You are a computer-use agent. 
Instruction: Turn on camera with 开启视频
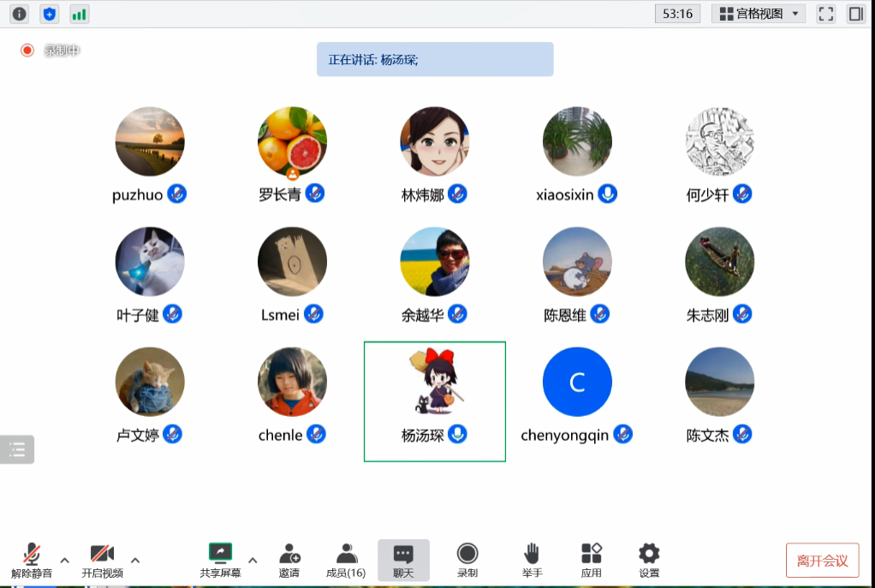click(102, 560)
